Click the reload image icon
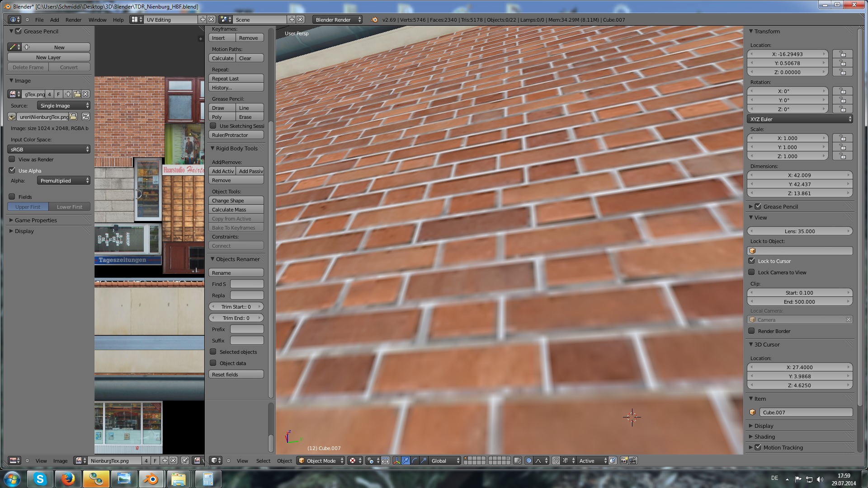Viewport: 868px width, 488px height. tap(85, 117)
